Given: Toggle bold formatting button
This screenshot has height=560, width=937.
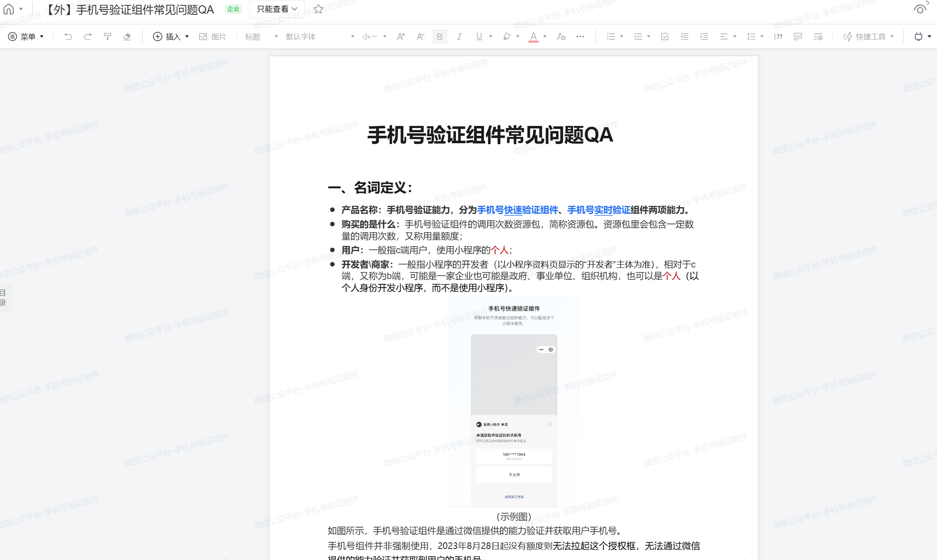Looking at the screenshot, I should (440, 37).
